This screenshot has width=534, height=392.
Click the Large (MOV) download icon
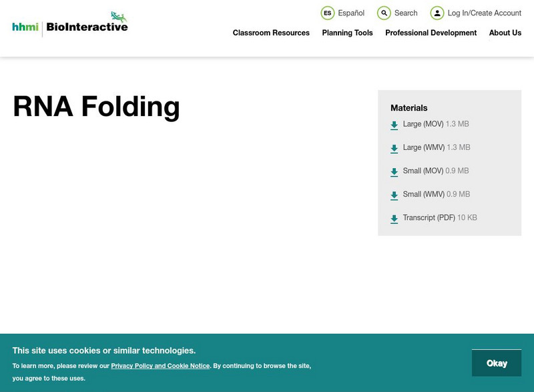[x=394, y=124]
